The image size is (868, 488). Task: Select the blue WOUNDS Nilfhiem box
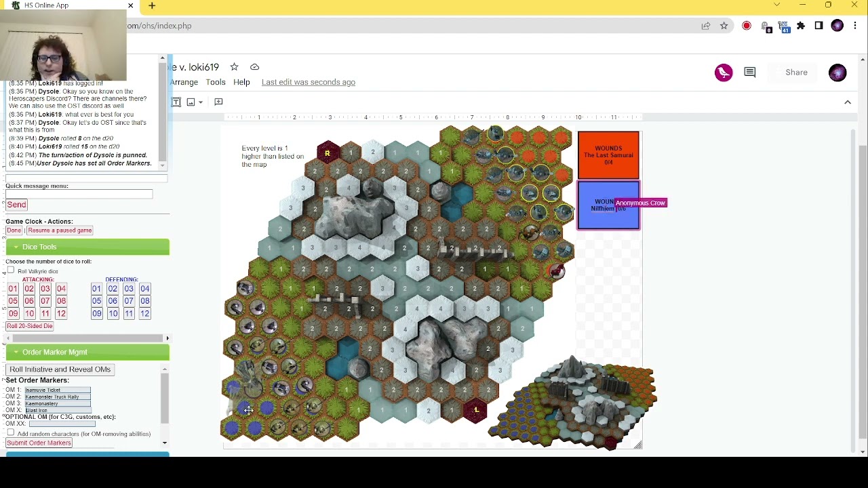[608, 205]
